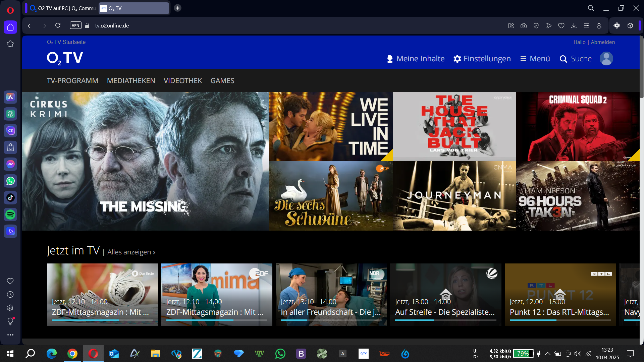Open Microsoft Edge from taskbar

tap(52, 354)
